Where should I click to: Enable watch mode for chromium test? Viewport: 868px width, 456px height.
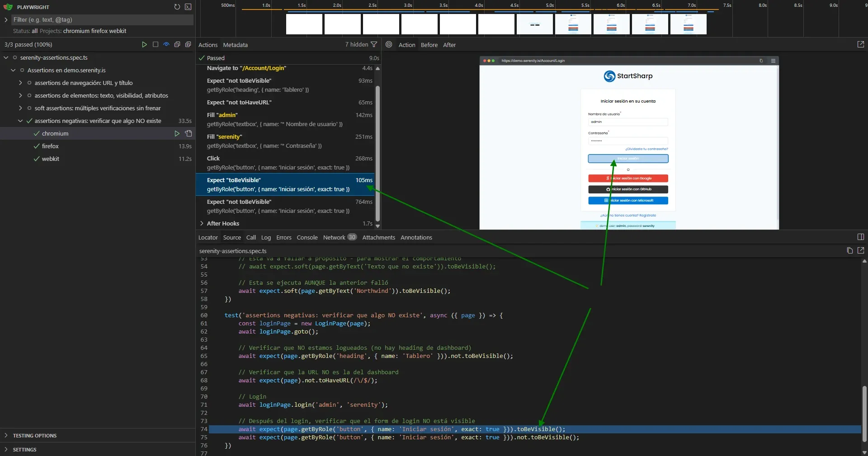(188, 133)
